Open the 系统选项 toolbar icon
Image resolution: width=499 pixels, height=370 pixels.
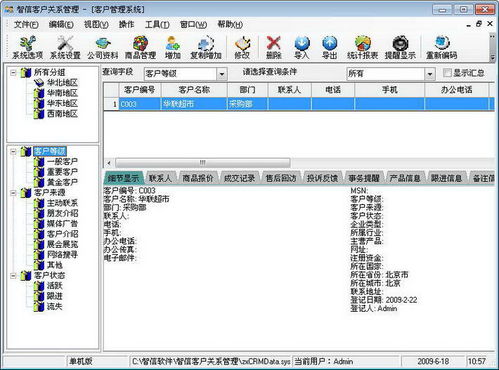coord(27,48)
